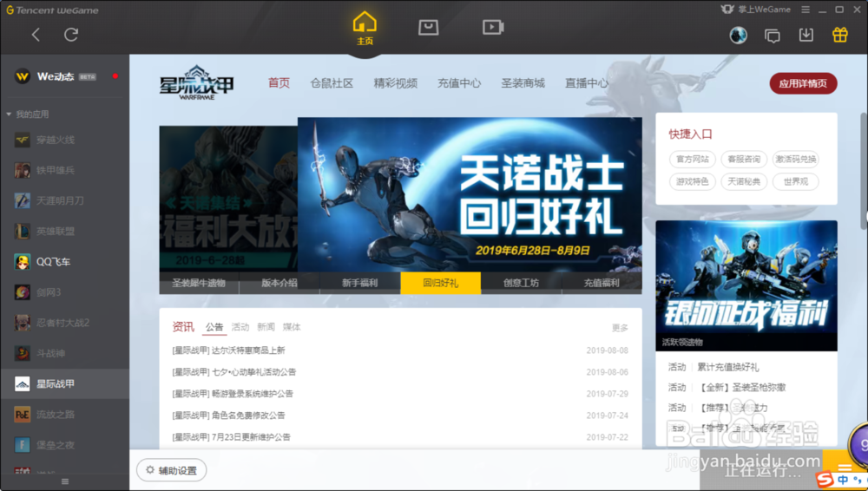This screenshot has width=868, height=491.
Task: Click the 天诺秘典 quick link
Action: pyautogui.click(x=744, y=181)
